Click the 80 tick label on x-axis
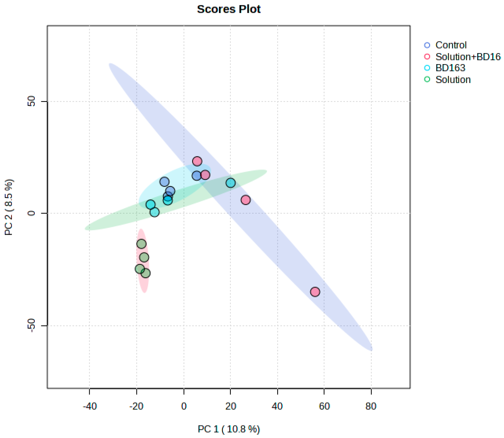 pyautogui.click(x=371, y=406)
